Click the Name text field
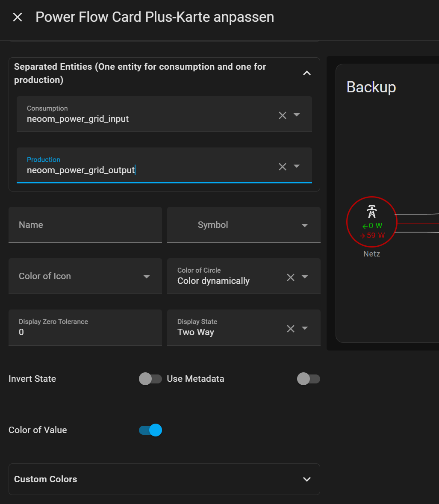Image resolution: width=439 pixels, height=504 pixels. [85, 225]
